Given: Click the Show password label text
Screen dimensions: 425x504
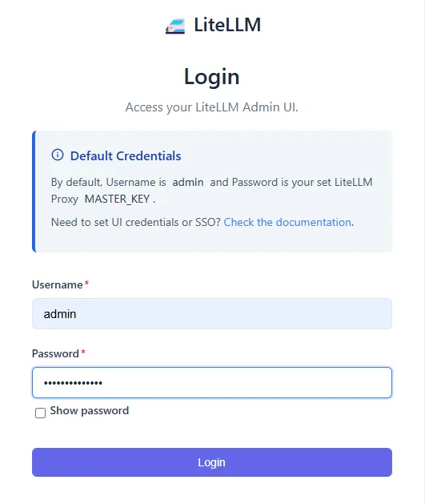Looking at the screenshot, I should click(x=89, y=411).
